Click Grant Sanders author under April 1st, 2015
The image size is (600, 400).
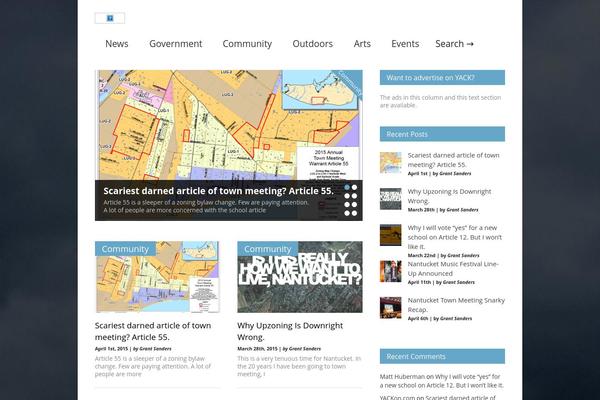click(155, 349)
